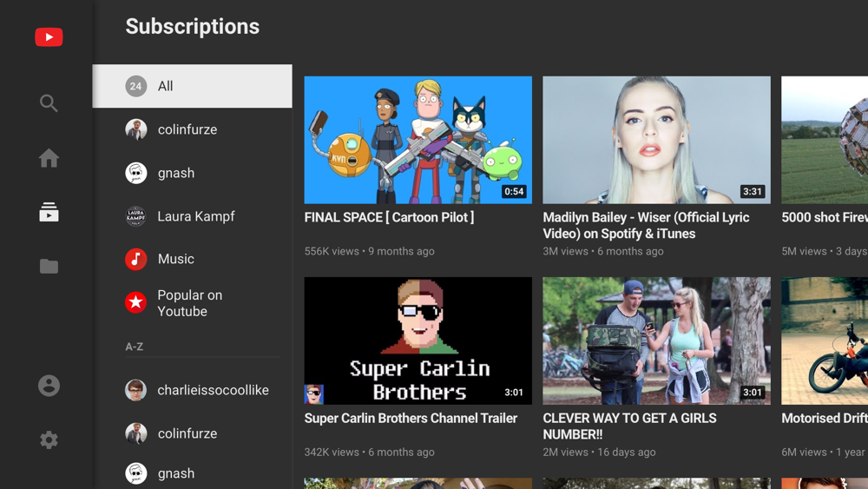Open Settings gear icon
Image resolution: width=868 pixels, height=489 pixels.
click(49, 440)
